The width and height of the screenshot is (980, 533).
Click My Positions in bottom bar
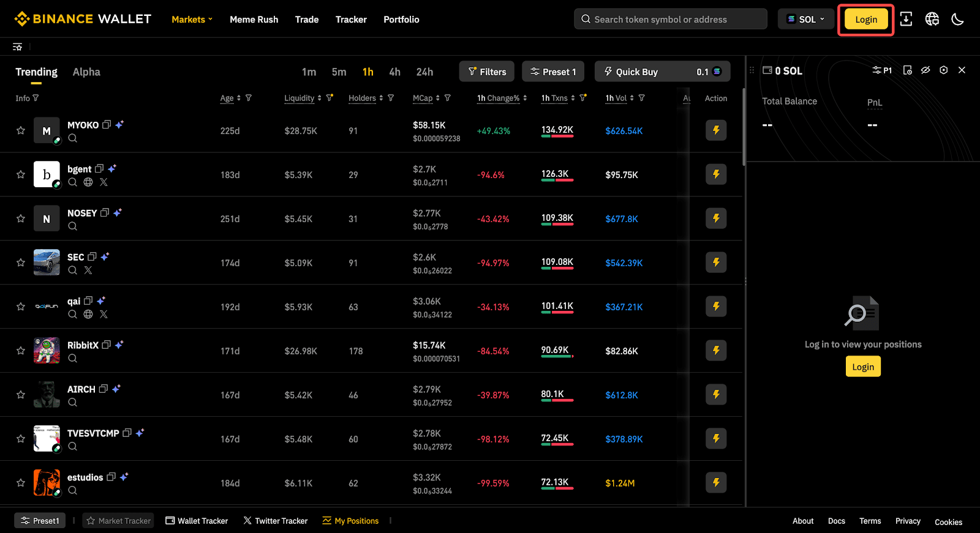[x=350, y=521]
